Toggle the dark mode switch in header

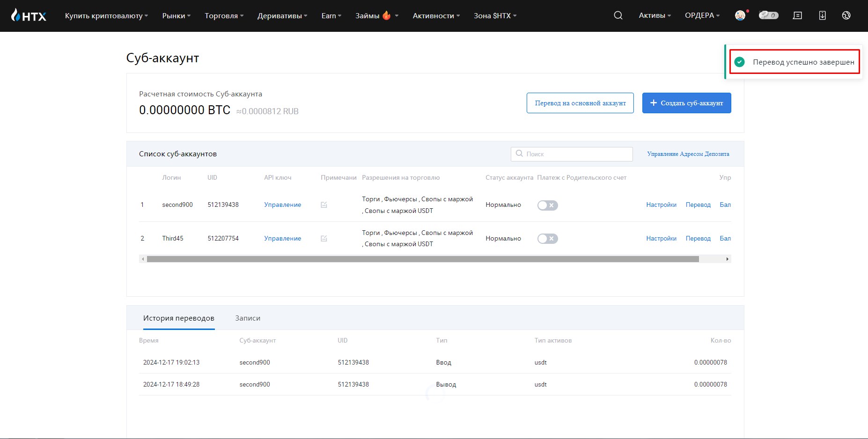tap(768, 15)
